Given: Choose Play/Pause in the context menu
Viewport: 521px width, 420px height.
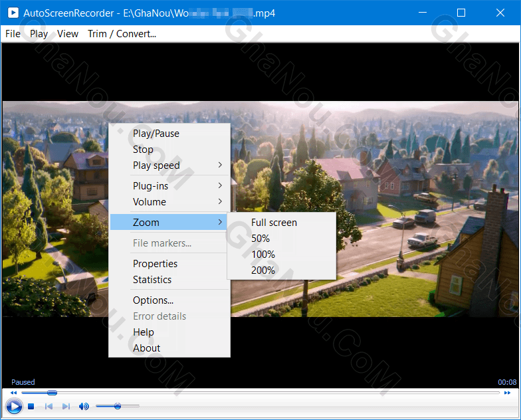Looking at the screenshot, I should tap(169, 134).
